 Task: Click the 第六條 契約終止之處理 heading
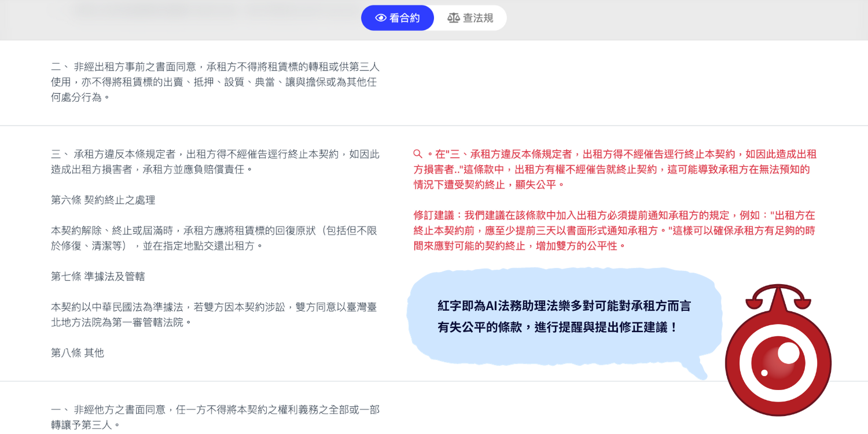103,200
